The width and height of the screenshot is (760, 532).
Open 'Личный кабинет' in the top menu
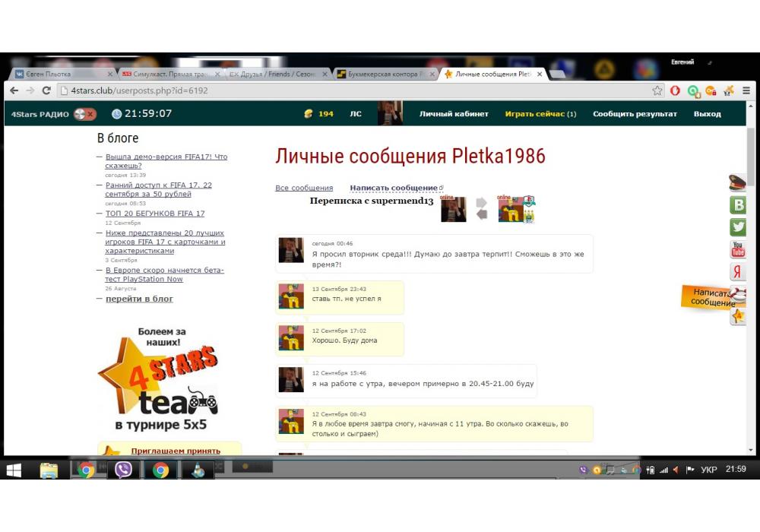(454, 114)
